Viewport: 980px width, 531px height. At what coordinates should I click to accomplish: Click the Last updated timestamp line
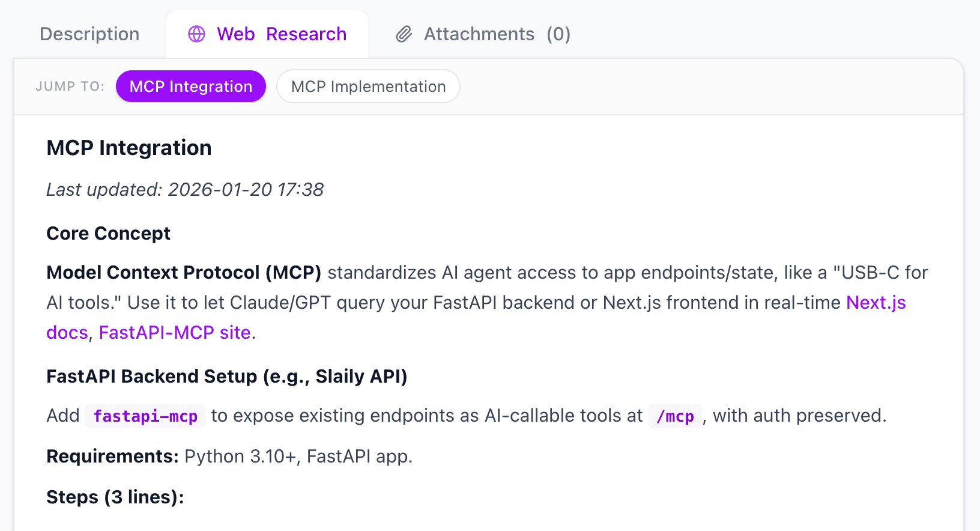click(185, 190)
